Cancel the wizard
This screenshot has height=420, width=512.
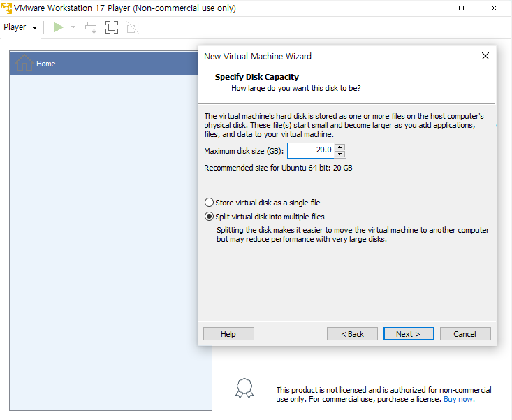(x=465, y=334)
